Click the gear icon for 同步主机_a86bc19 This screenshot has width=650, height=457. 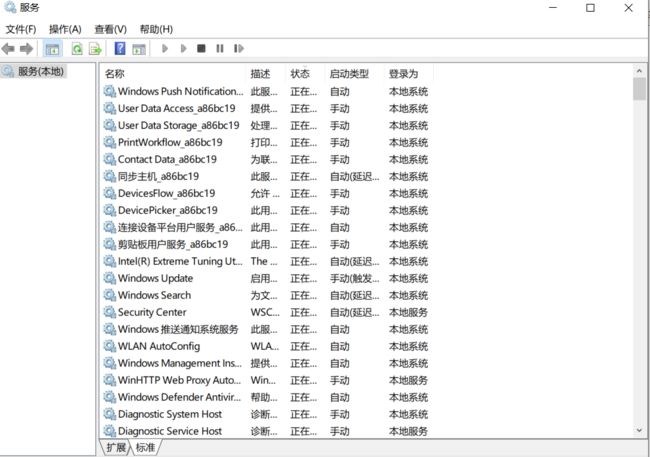coord(109,176)
